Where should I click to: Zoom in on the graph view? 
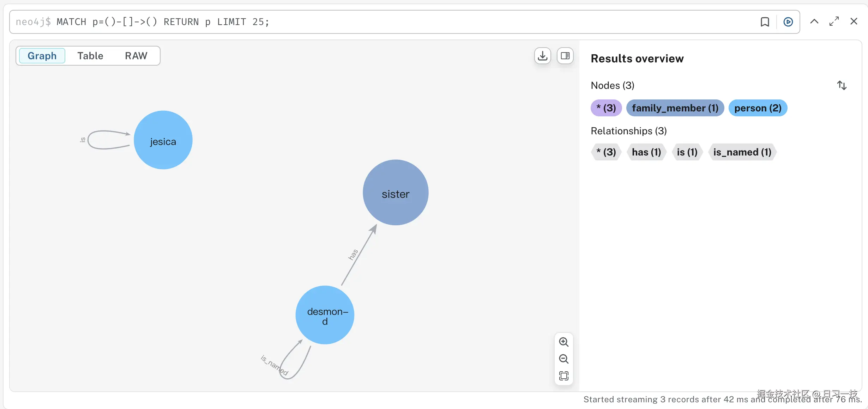[564, 342]
